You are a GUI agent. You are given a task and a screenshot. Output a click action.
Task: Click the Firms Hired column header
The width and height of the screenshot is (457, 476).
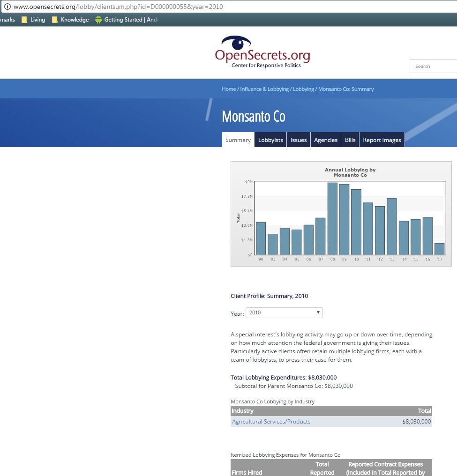tap(247, 472)
